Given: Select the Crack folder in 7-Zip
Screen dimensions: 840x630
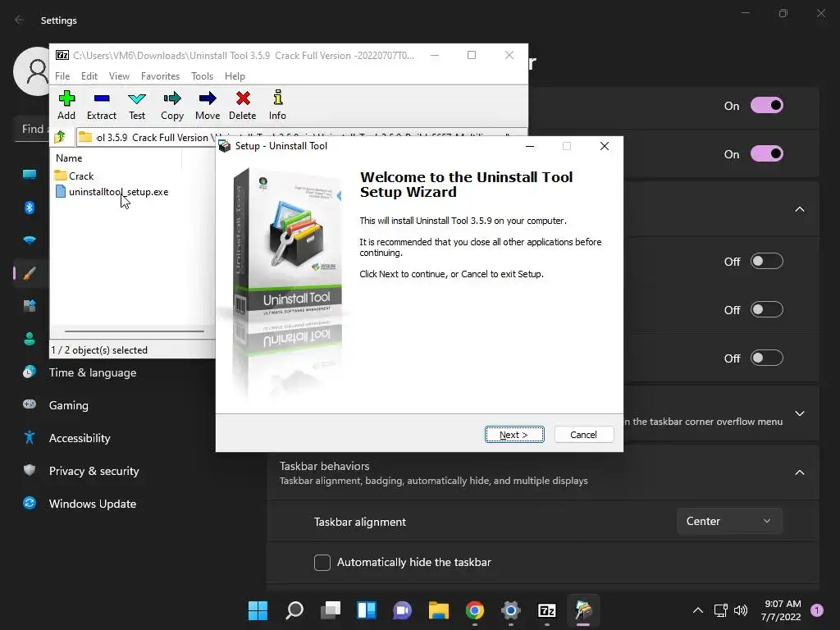Looking at the screenshot, I should pos(75,176).
